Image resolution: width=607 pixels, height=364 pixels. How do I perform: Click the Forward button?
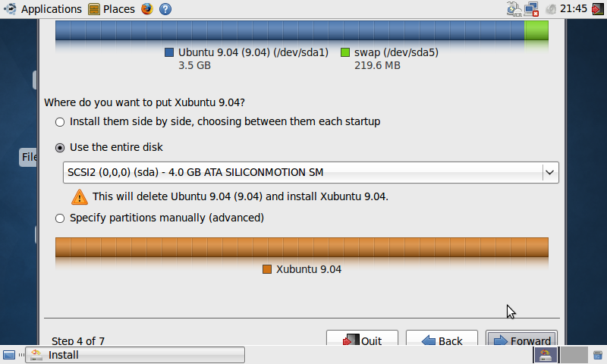tap(521, 338)
